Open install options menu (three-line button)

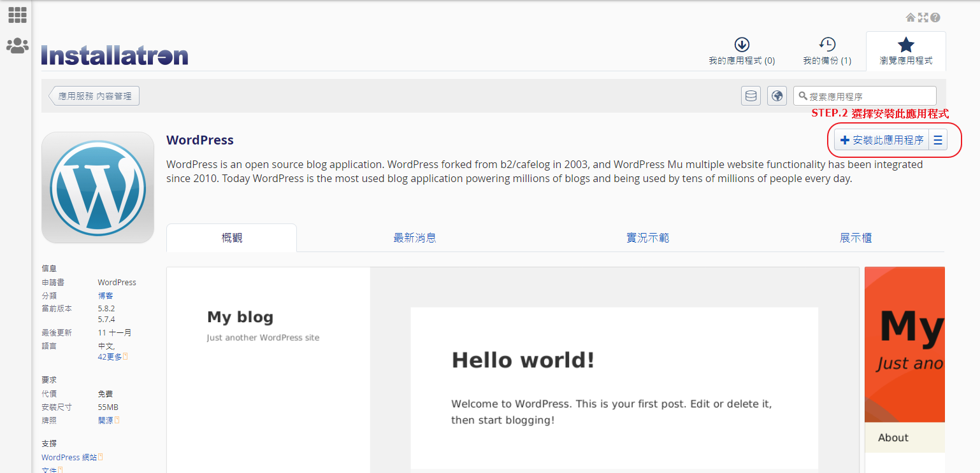pyautogui.click(x=938, y=140)
